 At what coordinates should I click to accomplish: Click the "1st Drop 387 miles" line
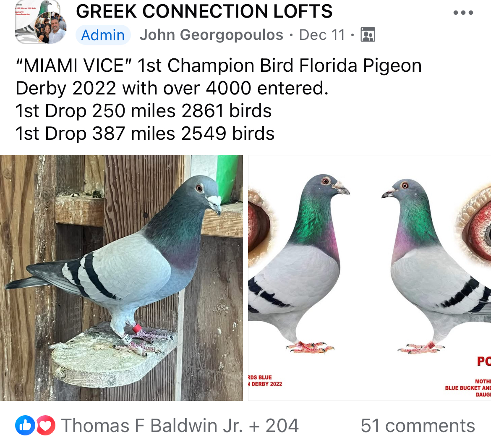pyautogui.click(x=145, y=134)
